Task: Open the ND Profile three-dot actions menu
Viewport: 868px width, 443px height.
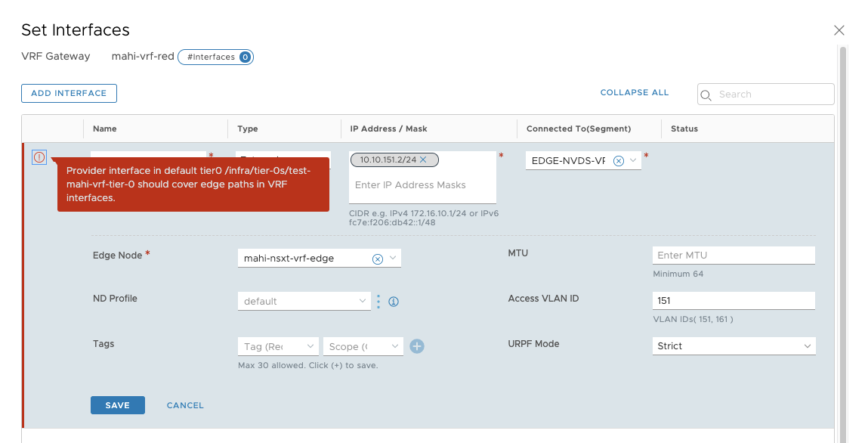Action: (x=378, y=301)
